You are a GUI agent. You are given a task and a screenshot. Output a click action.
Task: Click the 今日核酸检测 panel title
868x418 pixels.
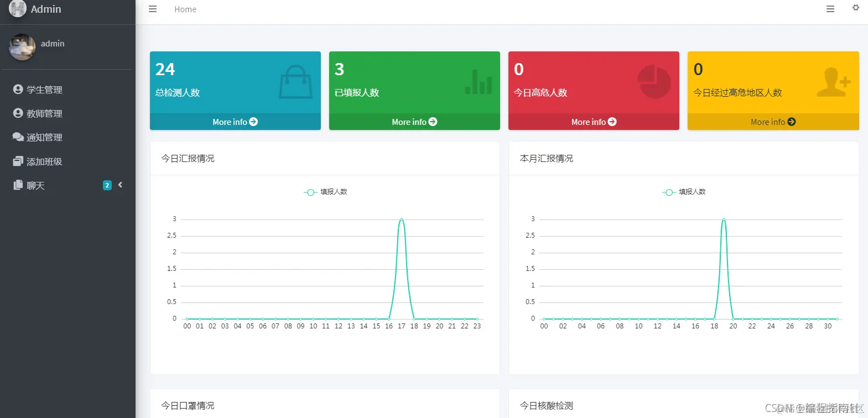coord(547,405)
